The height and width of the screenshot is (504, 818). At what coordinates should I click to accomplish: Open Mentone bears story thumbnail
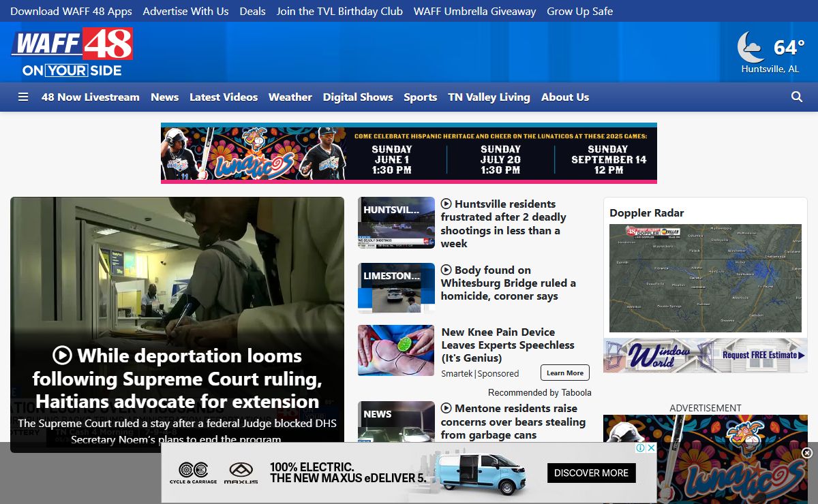[396, 422]
